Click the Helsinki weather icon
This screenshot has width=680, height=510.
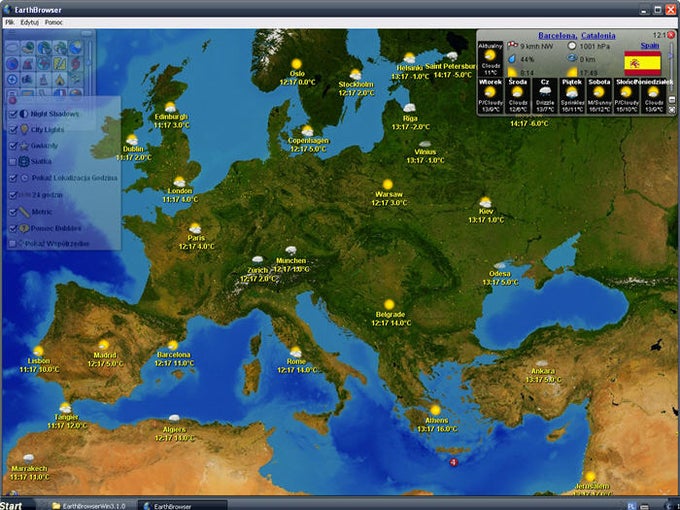click(409, 58)
